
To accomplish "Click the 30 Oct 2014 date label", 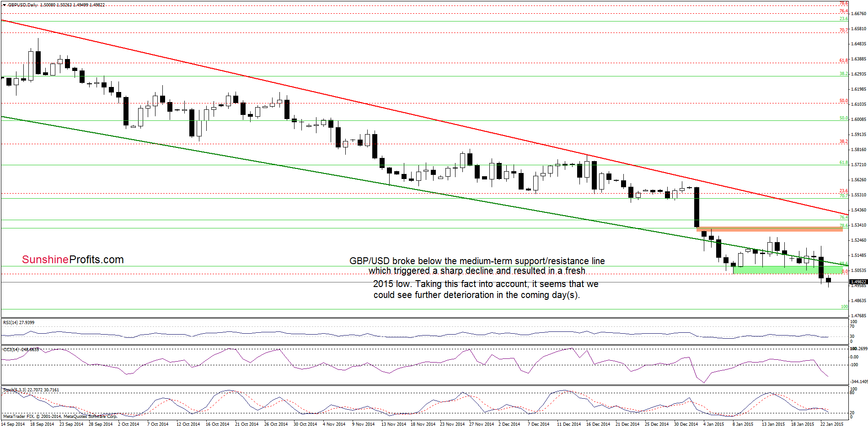I will [x=305, y=424].
